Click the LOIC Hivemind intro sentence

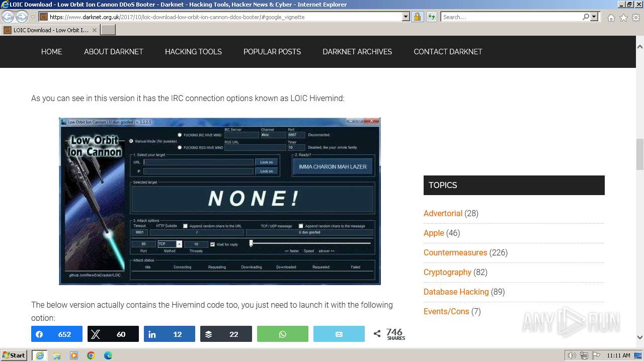188,98
